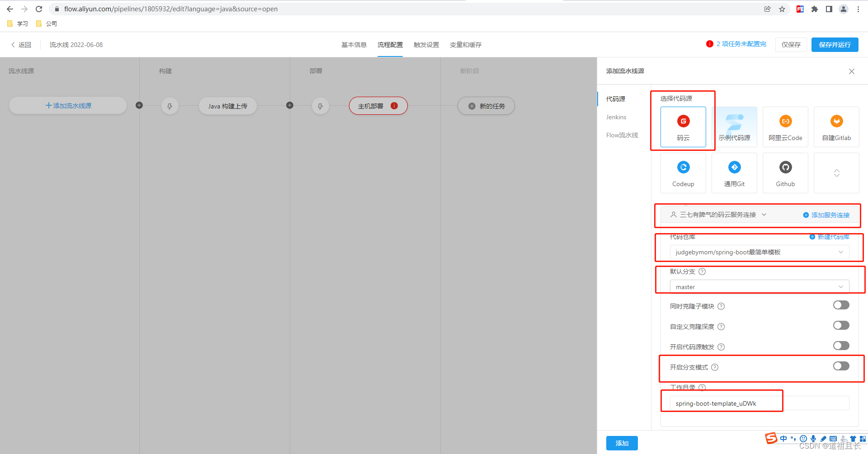
Task: Select the 阿里云Code code source
Action: point(785,127)
